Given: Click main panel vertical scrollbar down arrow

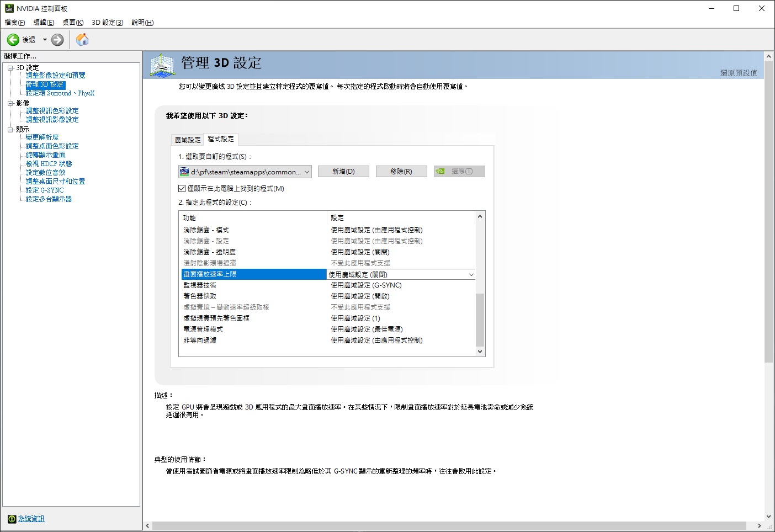Looking at the screenshot, I should [x=768, y=517].
